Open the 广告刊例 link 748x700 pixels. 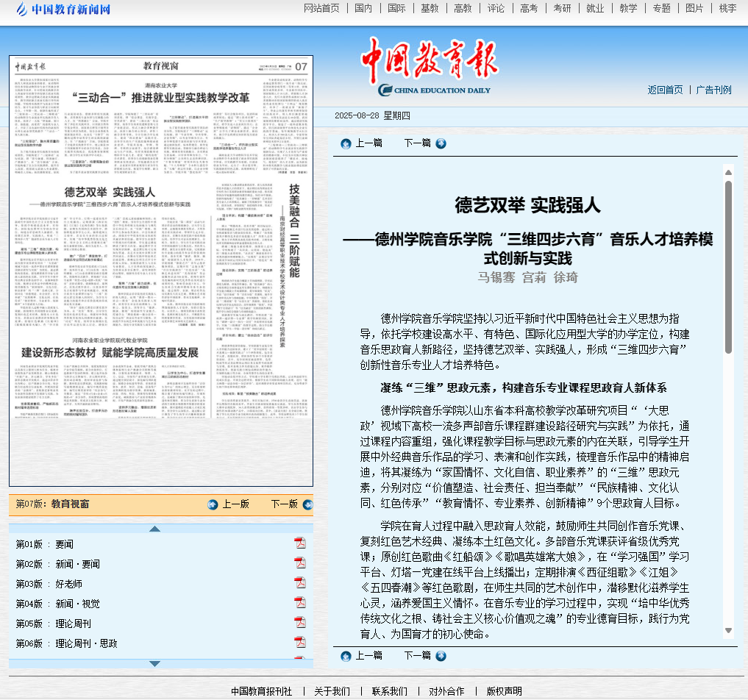(713, 90)
